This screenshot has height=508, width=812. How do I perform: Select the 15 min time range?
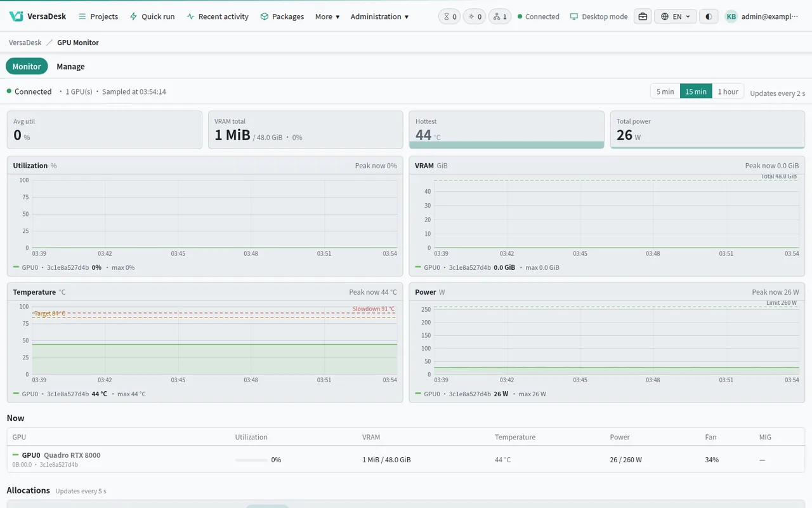click(x=696, y=91)
